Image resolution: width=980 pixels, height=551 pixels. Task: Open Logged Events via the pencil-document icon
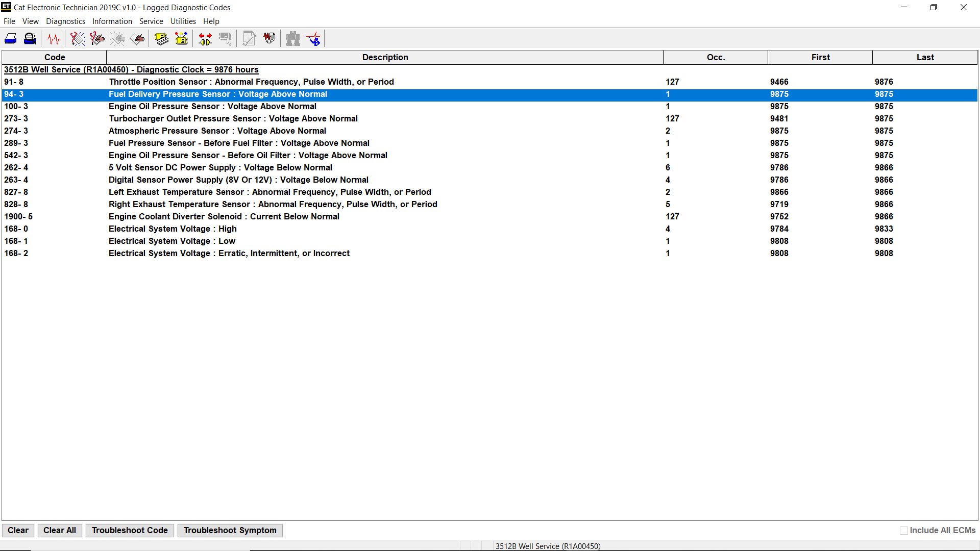click(137, 38)
